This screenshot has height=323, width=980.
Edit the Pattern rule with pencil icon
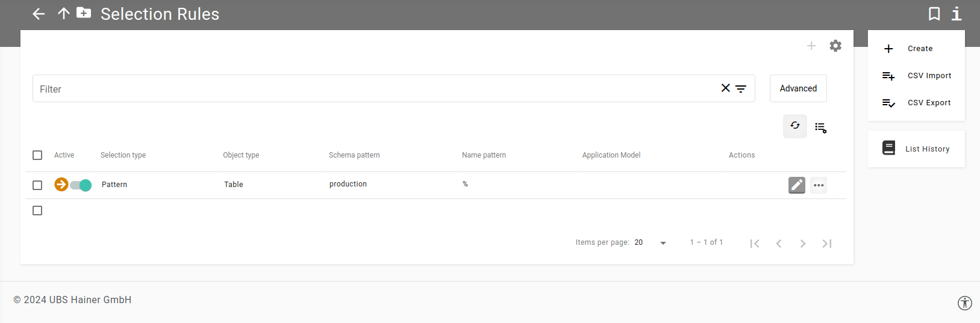[797, 185]
